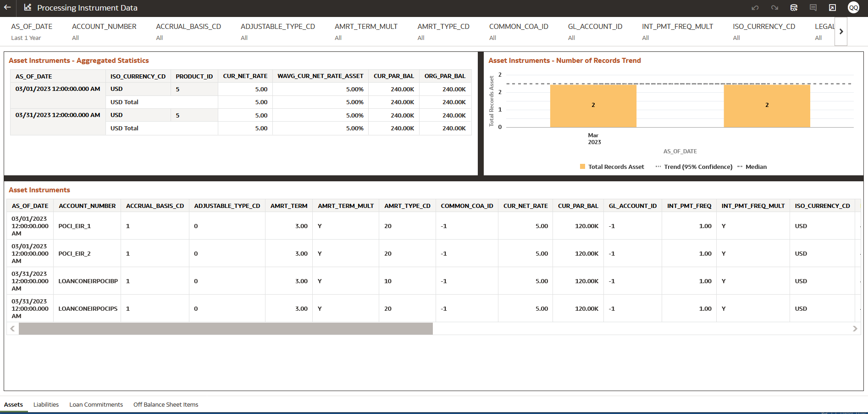Expand more filters with the right chevron
This screenshot has width=868, height=414.
[841, 31]
